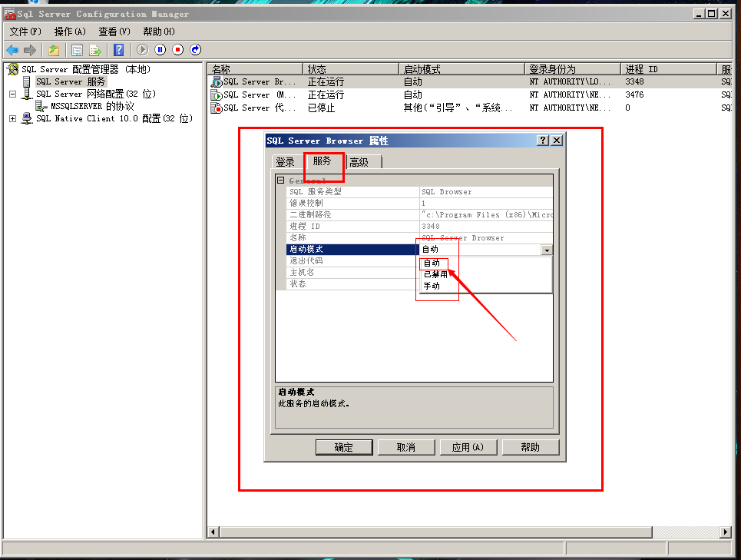Select the 主机名 property row
The image size is (741, 560).
point(352,272)
